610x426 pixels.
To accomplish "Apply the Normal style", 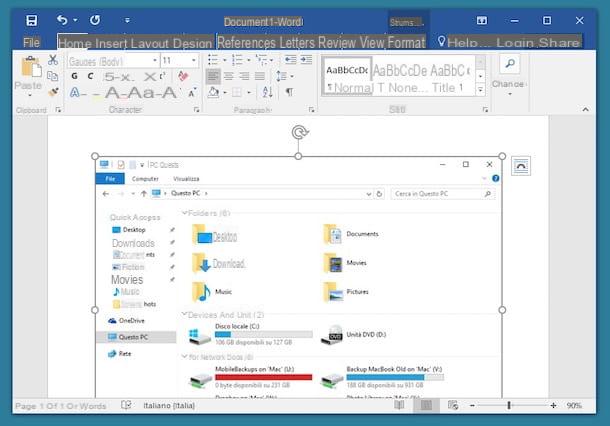I will pyautogui.click(x=346, y=76).
